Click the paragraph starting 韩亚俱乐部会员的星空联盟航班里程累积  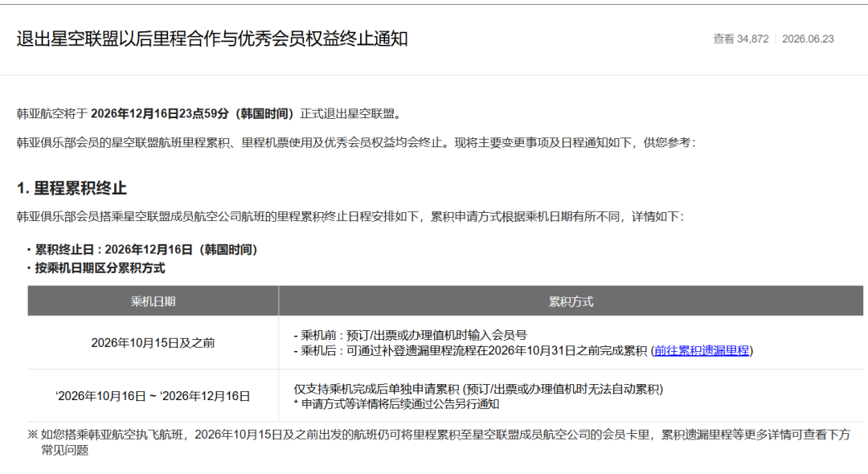tap(355, 143)
